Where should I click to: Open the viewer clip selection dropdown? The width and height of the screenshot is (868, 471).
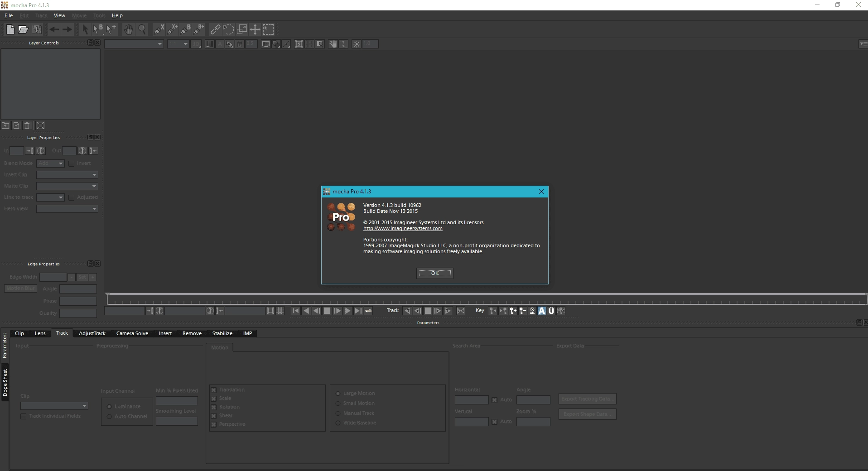pyautogui.click(x=134, y=44)
